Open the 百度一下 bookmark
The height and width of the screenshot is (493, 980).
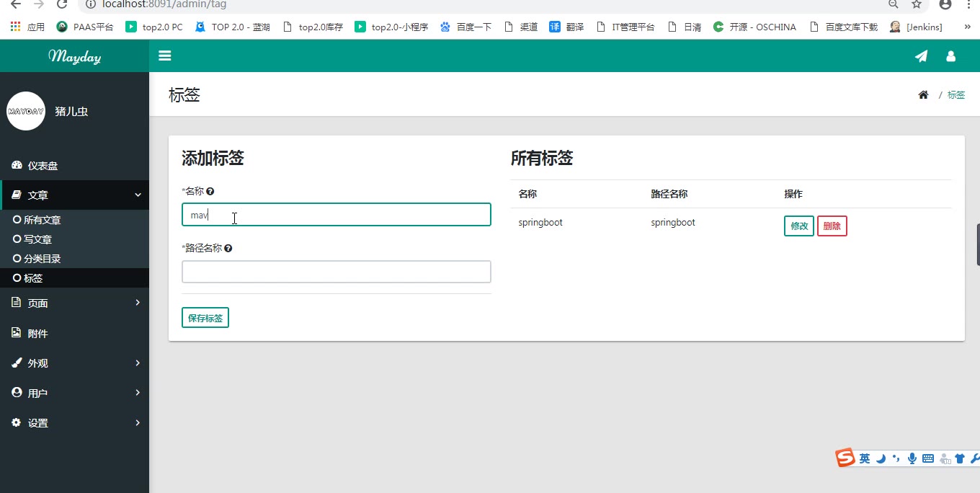point(465,27)
